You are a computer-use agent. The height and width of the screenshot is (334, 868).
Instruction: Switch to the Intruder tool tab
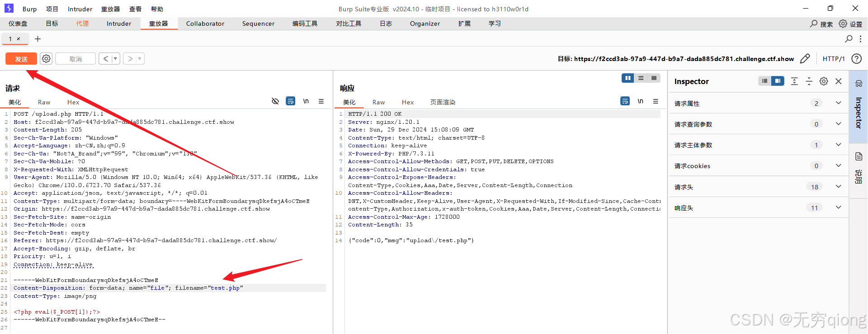pos(119,24)
